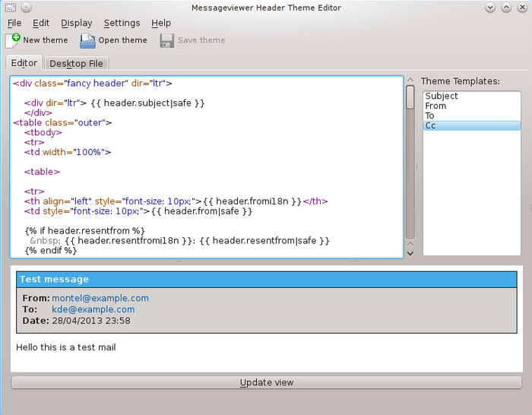Open the montel@example.com sender link

click(x=100, y=299)
